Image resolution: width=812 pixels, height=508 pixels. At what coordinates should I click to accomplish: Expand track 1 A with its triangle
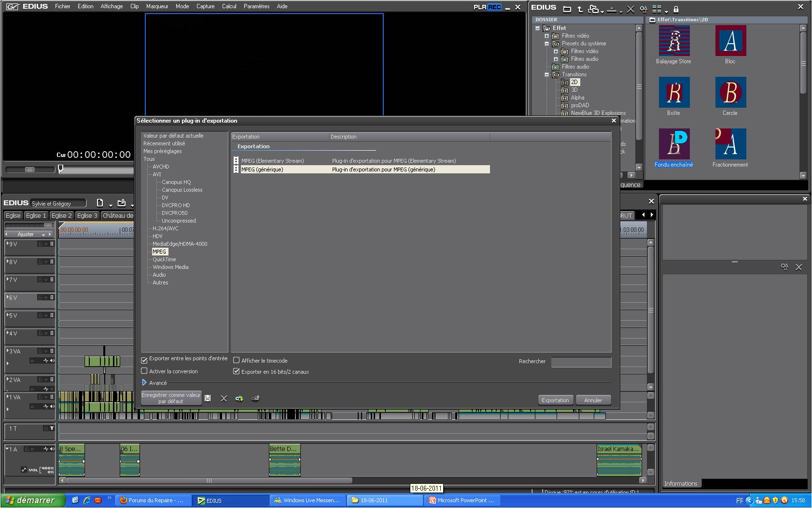pos(7,449)
